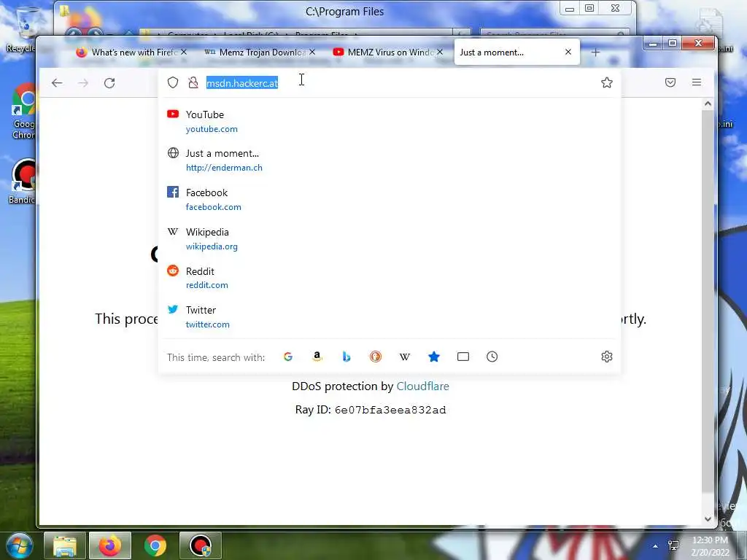The width and height of the screenshot is (747, 560).
Task: Search with Wikipedia icon in search bar
Action: coord(404,357)
